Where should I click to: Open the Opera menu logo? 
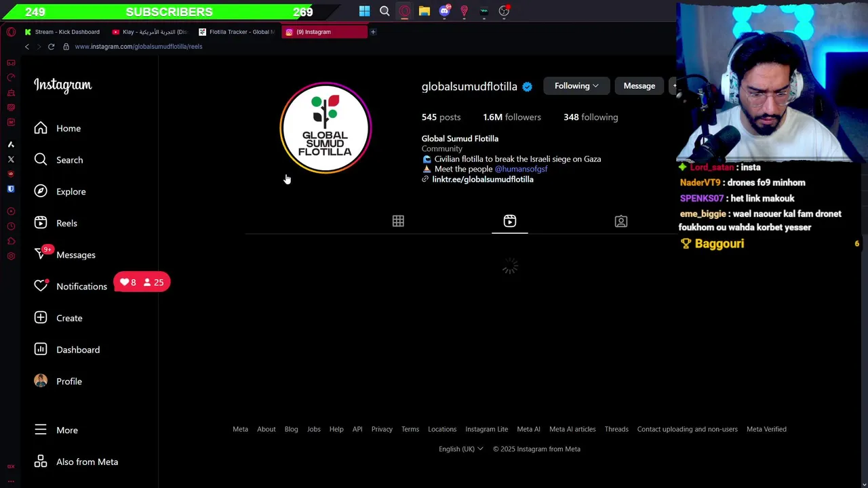tap(11, 32)
